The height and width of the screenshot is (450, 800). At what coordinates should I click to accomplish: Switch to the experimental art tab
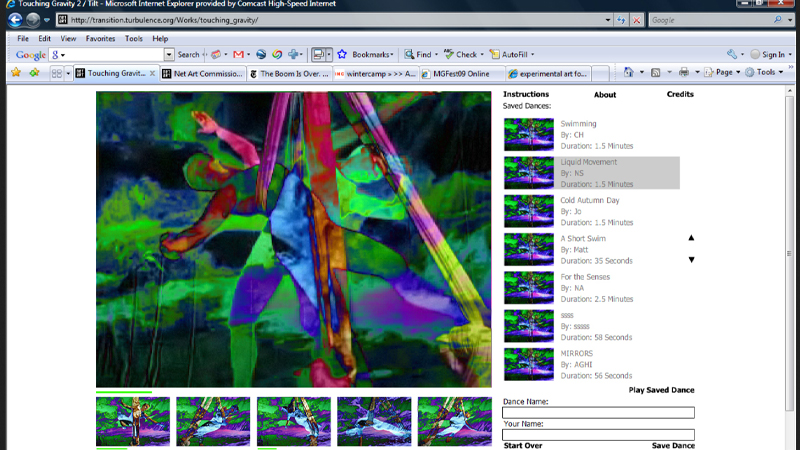pyautogui.click(x=548, y=73)
